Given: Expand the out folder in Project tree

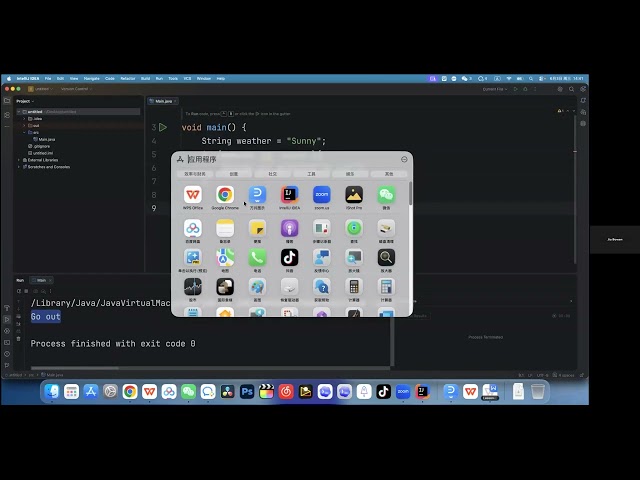Looking at the screenshot, I should [x=24, y=126].
